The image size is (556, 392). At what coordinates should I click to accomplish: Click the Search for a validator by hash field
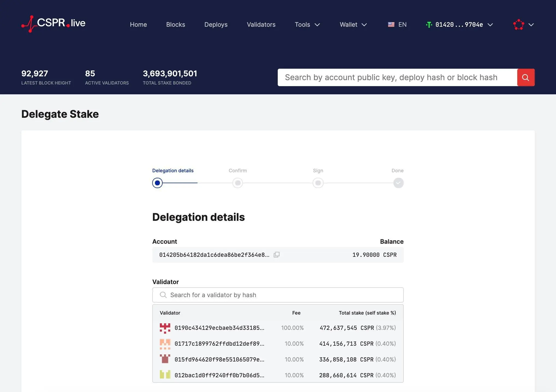(277, 295)
